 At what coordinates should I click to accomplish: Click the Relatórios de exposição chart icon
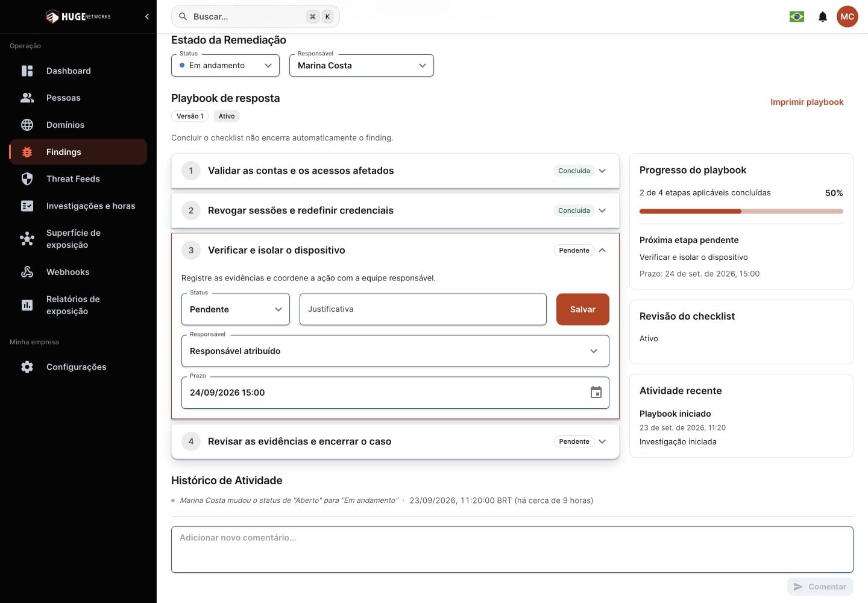(27, 305)
